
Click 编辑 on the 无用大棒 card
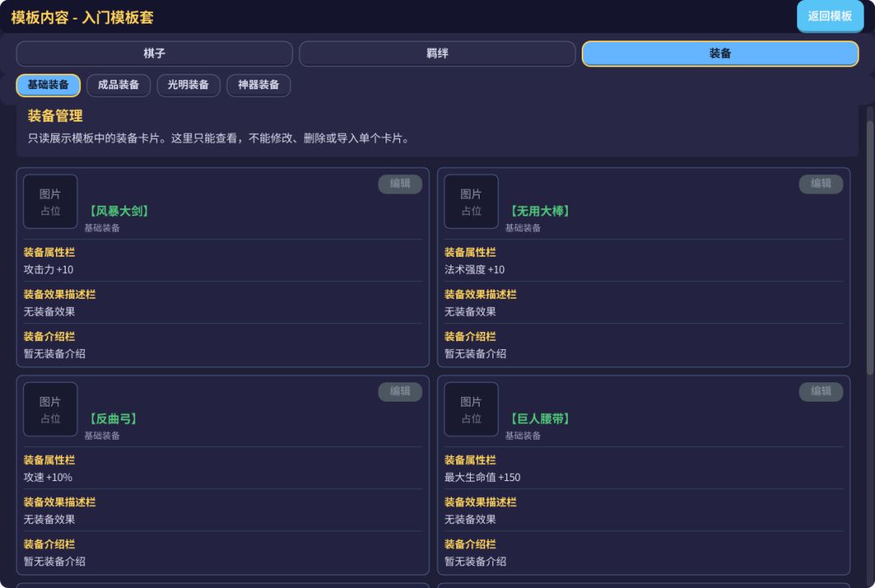pyautogui.click(x=821, y=184)
